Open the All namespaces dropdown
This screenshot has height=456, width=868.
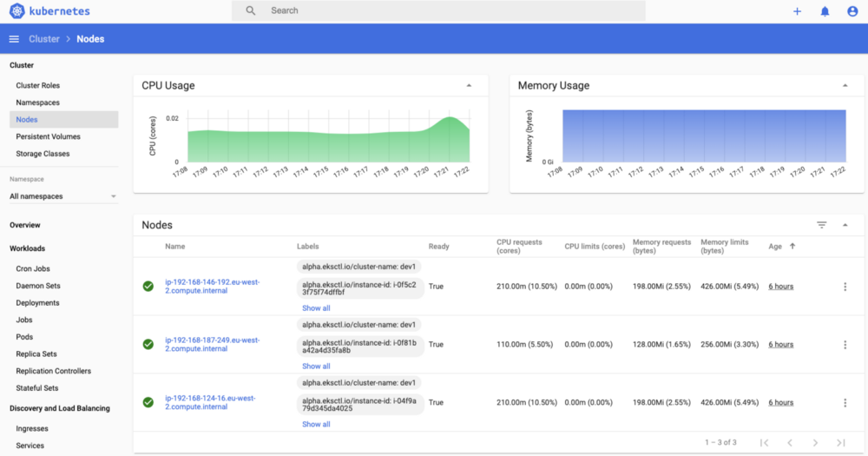(63, 196)
